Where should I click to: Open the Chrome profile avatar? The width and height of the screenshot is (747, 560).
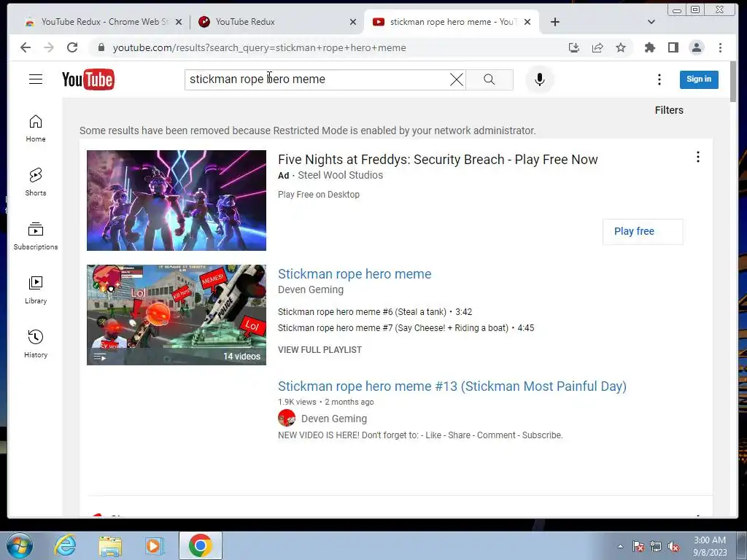pos(697,47)
